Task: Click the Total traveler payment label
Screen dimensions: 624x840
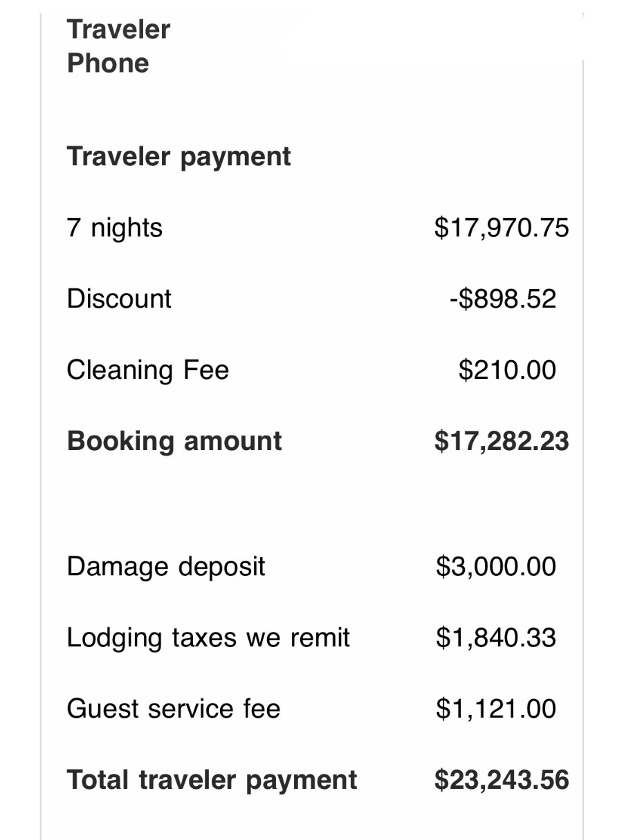Action: click(212, 780)
